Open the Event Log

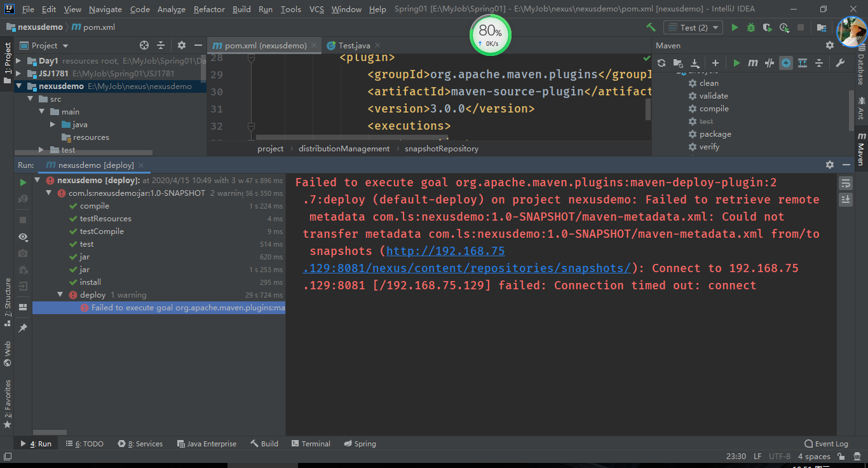pyautogui.click(x=826, y=444)
